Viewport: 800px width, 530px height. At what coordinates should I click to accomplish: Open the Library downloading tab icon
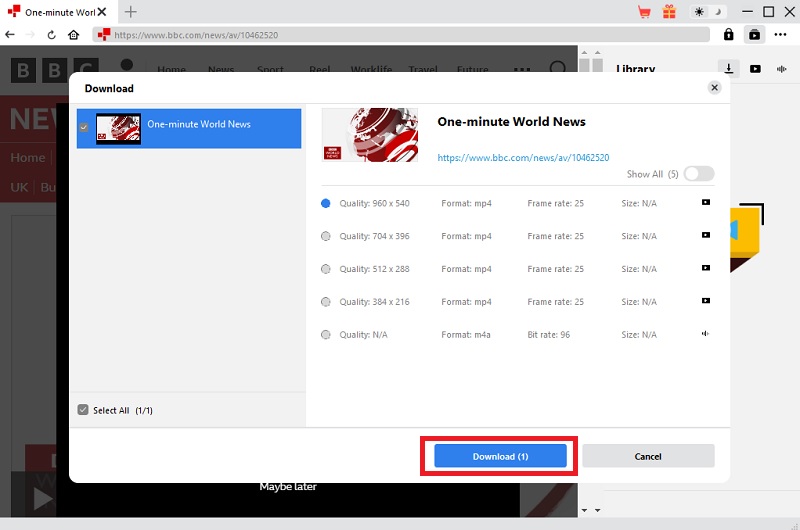(x=729, y=68)
